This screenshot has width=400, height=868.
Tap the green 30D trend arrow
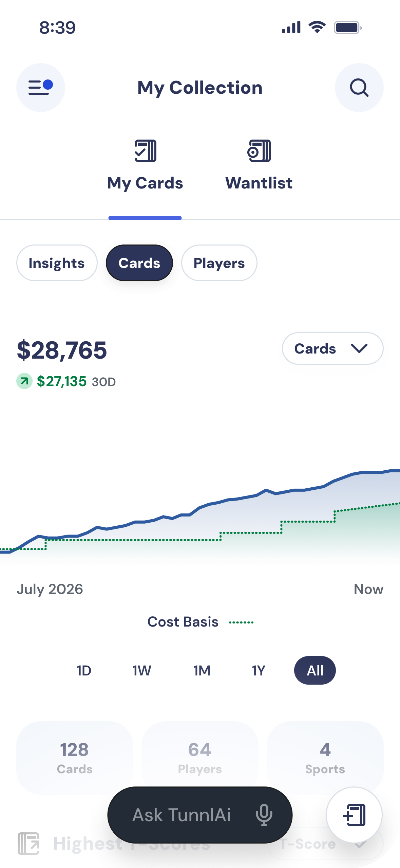[24, 381]
